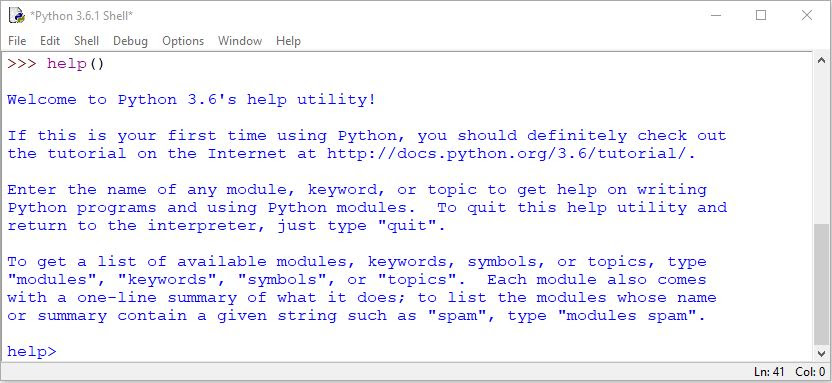Minimize the Python Shell window
The width and height of the screenshot is (832, 383).
(x=716, y=15)
